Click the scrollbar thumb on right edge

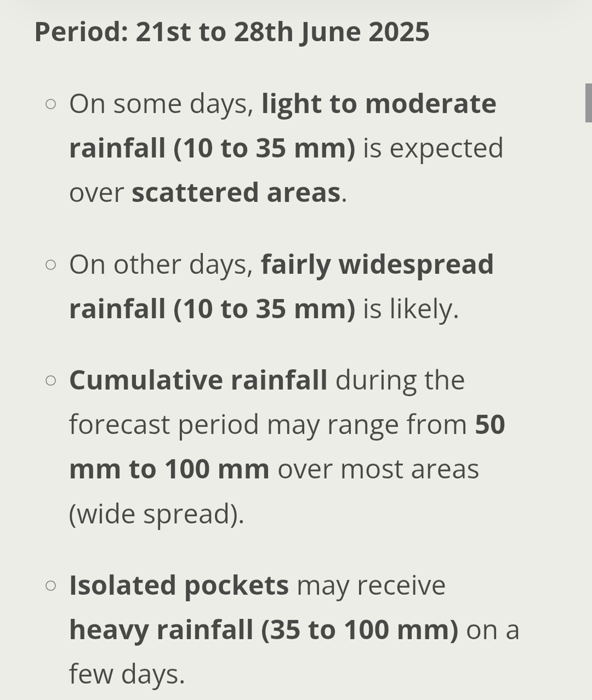[x=588, y=103]
